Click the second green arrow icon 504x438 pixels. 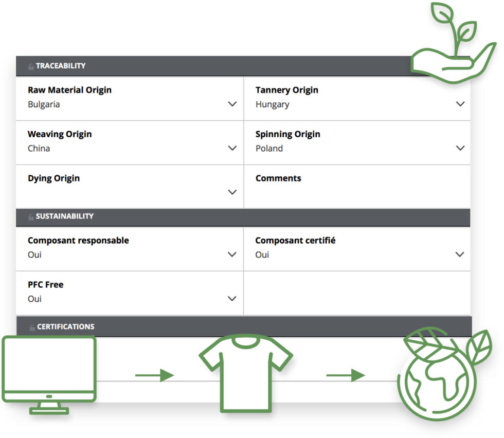pos(345,375)
